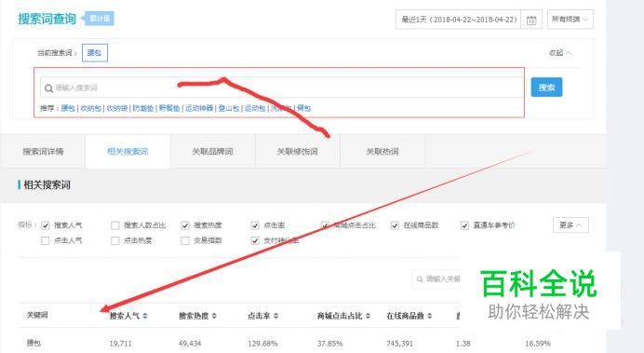Toggle the 商城点击占比 checkbox

pyautogui.click(x=325, y=225)
